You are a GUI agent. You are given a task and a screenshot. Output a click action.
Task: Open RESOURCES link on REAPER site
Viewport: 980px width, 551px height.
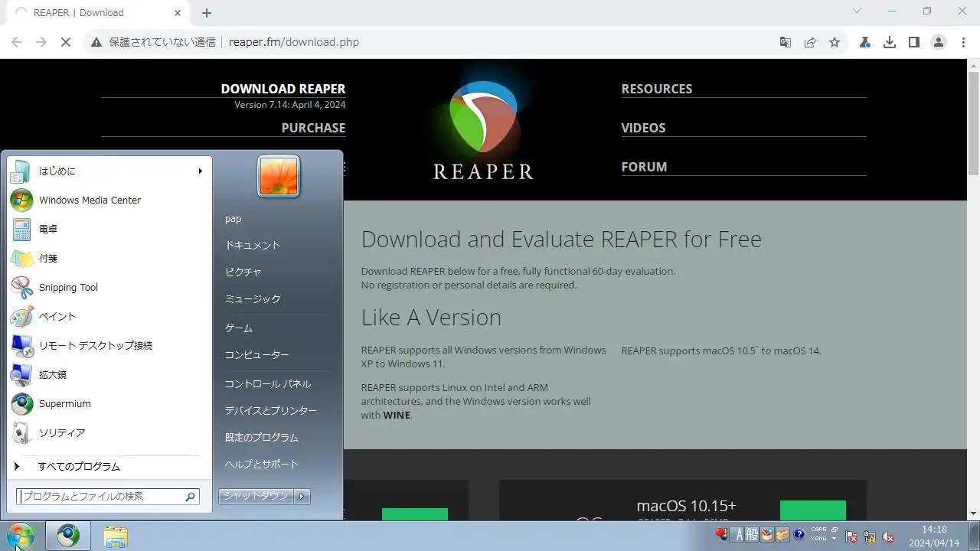pos(657,89)
